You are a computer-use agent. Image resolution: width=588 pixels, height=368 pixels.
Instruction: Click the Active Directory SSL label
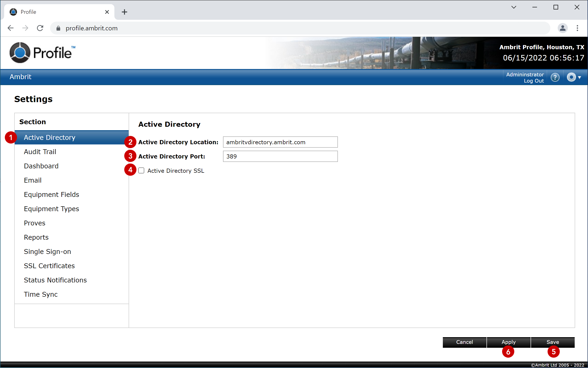176,171
